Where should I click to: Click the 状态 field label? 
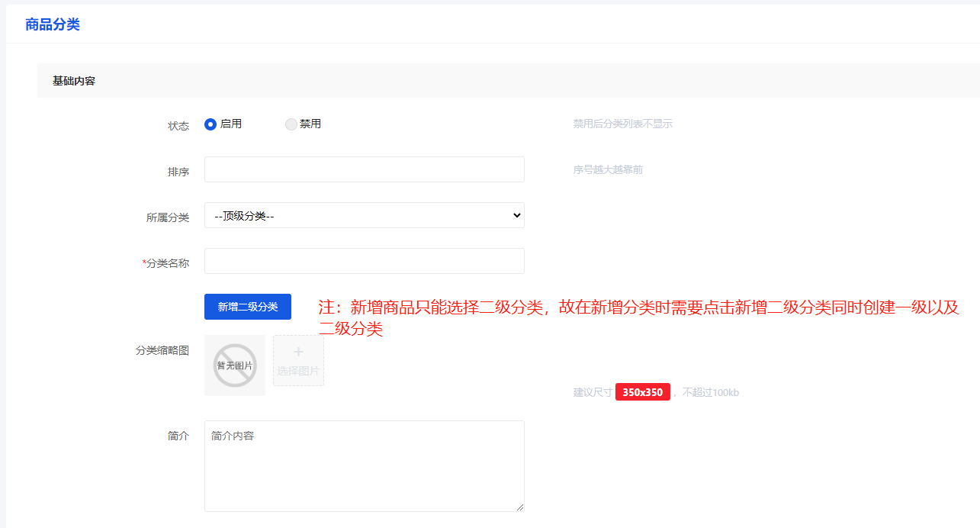(x=178, y=126)
